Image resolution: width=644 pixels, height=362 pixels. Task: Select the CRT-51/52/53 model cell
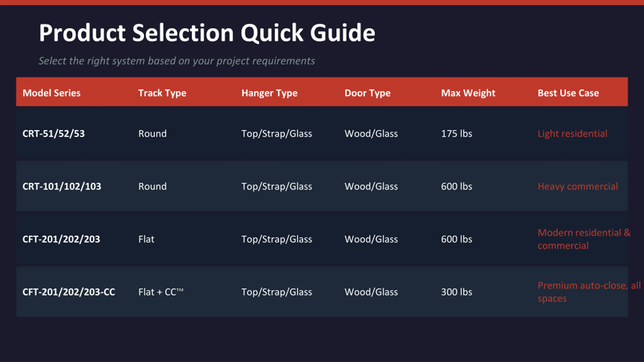pyautogui.click(x=54, y=134)
